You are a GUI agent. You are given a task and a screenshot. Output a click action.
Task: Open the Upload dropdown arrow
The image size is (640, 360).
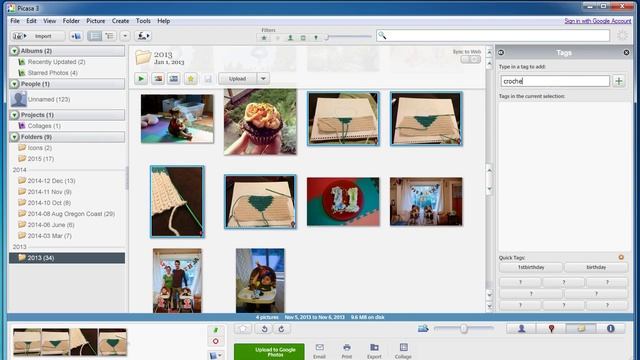point(263,79)
